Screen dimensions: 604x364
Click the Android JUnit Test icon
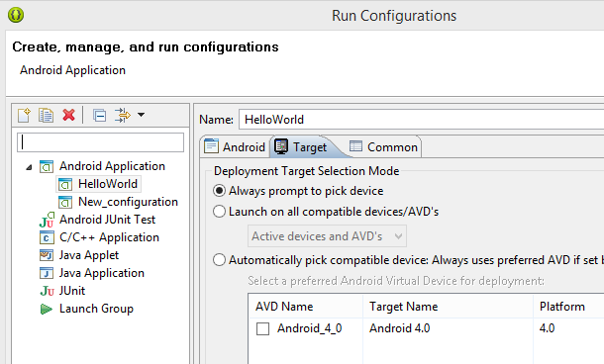pyautogui.click(x=47, y=220)
